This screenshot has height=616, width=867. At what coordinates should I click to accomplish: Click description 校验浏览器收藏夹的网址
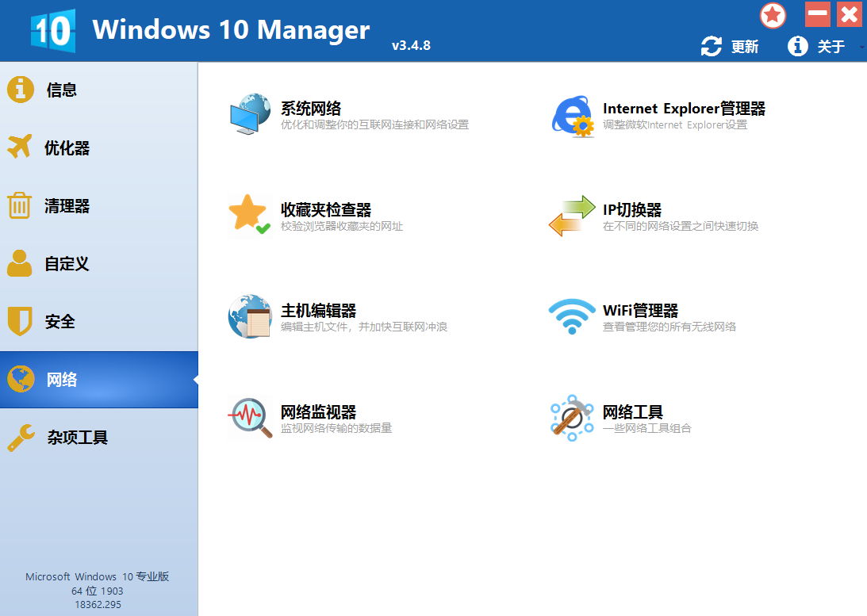tap(342, 226)
